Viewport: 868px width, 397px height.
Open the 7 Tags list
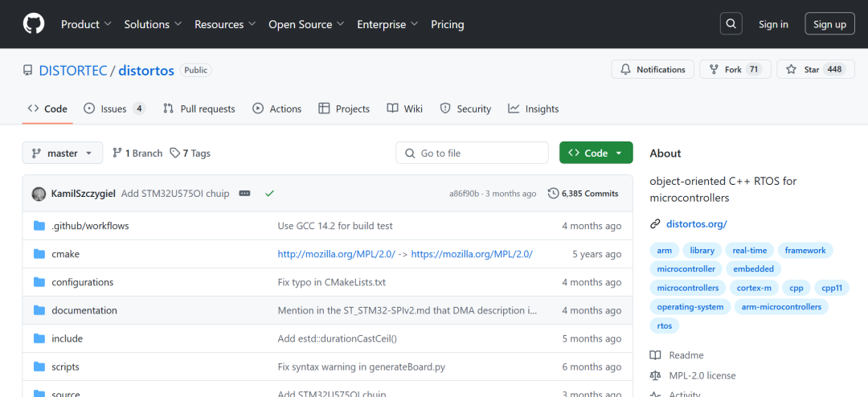click(x=190, y=153)
